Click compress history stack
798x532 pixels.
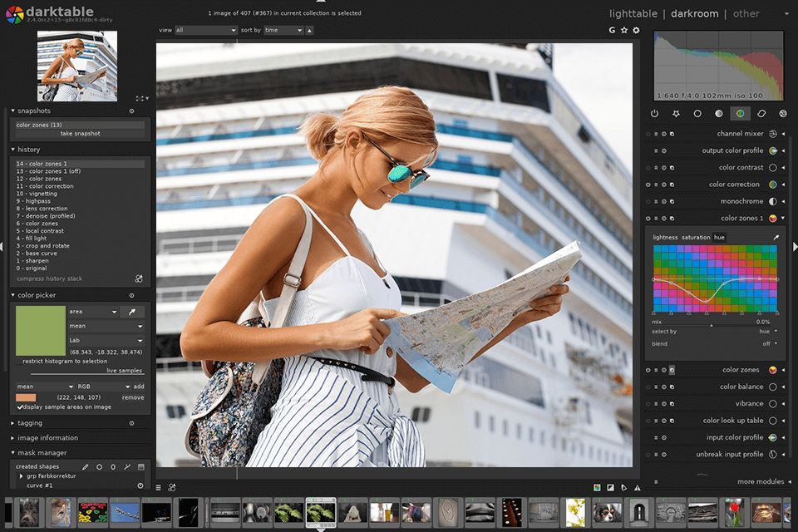(x=49, y=279)
